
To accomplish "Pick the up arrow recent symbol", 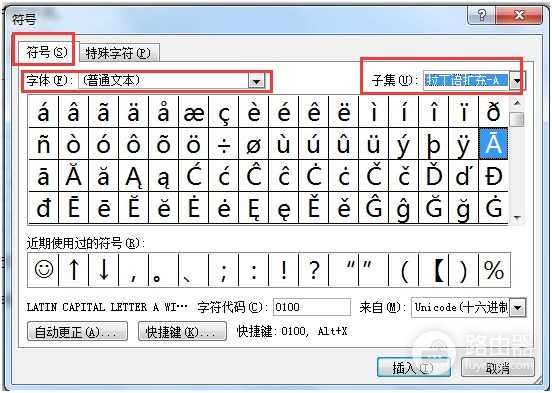I will coord(74,270).
